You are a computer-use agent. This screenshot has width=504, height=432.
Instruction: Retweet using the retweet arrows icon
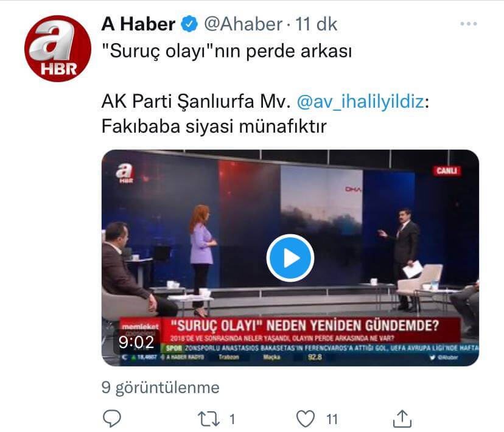coord(209,419)
